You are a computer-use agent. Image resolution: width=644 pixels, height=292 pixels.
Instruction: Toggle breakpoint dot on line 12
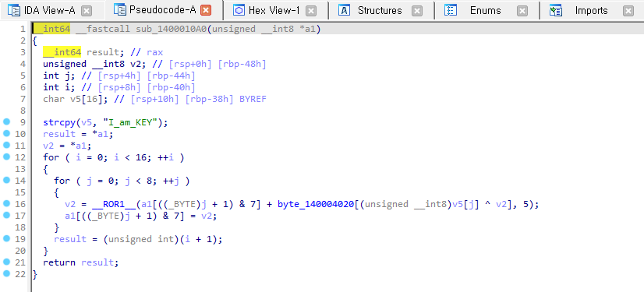tap(6, 157)
